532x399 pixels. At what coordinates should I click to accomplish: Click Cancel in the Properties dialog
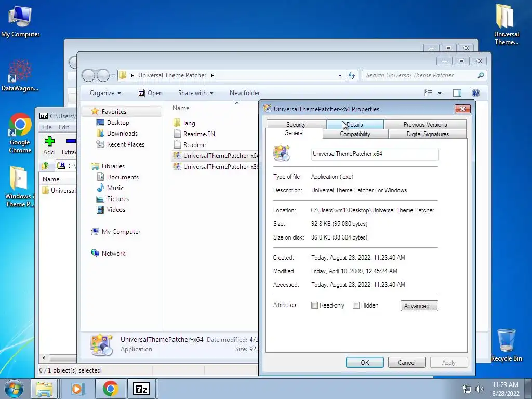click(x=406, y=362)
